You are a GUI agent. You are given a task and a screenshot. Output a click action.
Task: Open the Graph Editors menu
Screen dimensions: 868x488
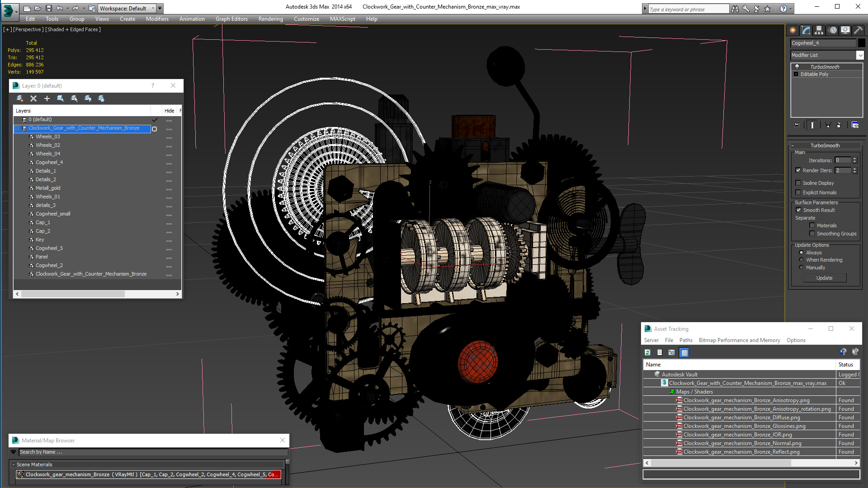point(231,19)
